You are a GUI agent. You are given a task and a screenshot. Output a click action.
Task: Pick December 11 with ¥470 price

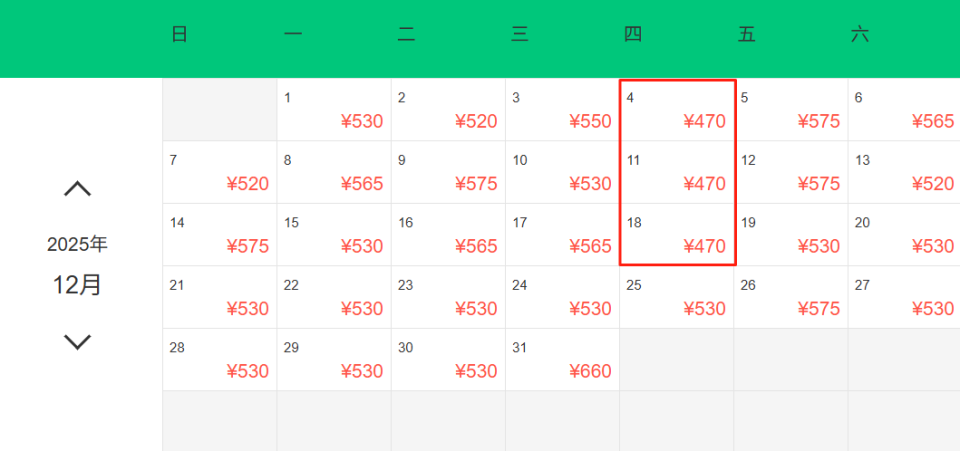676,172
